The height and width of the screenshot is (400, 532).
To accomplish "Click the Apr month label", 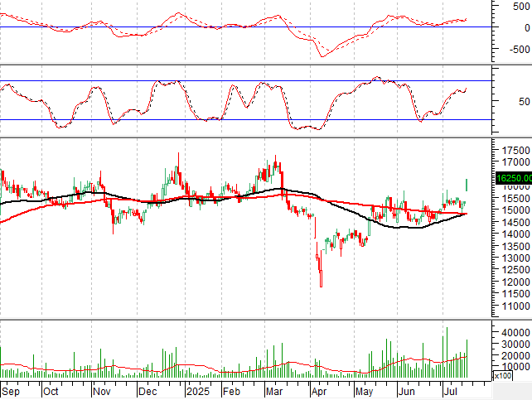I will (319, 392).
